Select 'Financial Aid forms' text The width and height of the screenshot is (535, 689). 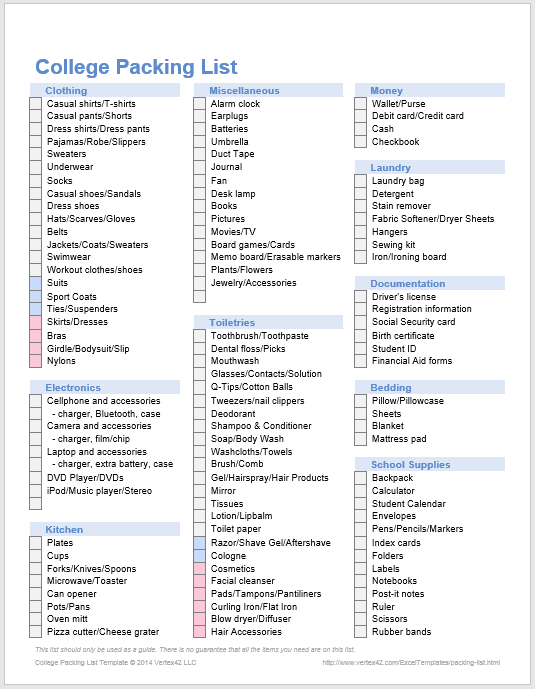412,361
